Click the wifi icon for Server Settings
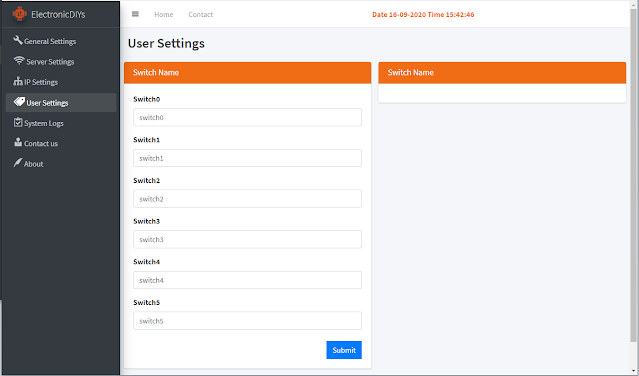The image size is (639, 376). [x=19, y=60]
